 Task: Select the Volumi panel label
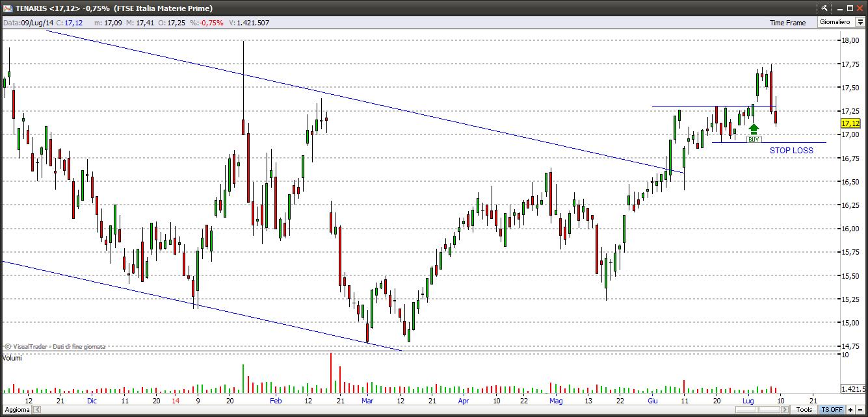click(x=12, y=359)
